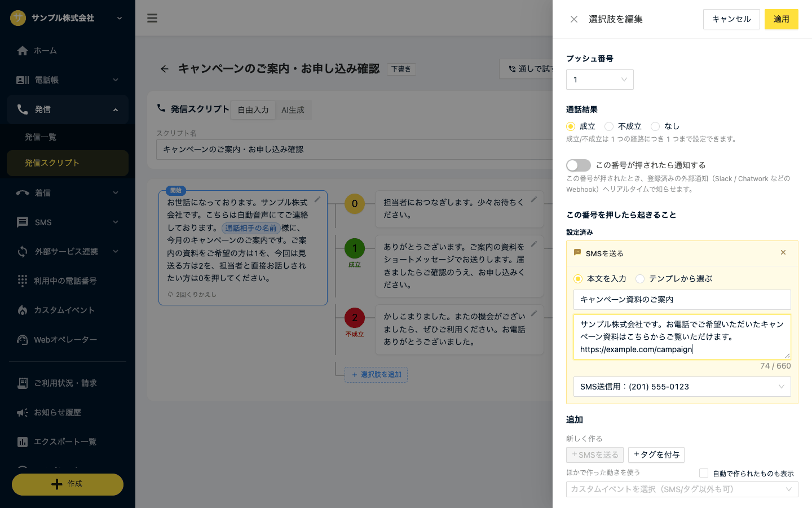Open the プッシュ番号 dropdown
This screenshot has height=508, width=812.
tap(600, 80)
